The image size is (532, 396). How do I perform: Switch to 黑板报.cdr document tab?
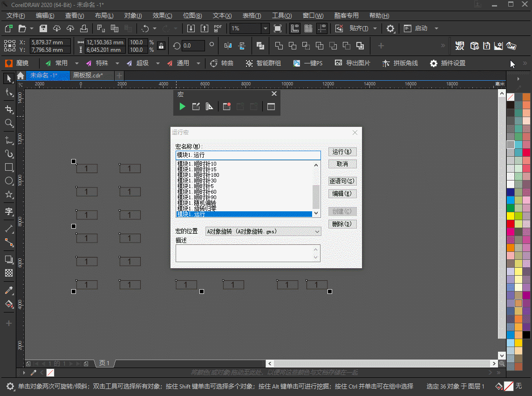click(x=88, y=76)
